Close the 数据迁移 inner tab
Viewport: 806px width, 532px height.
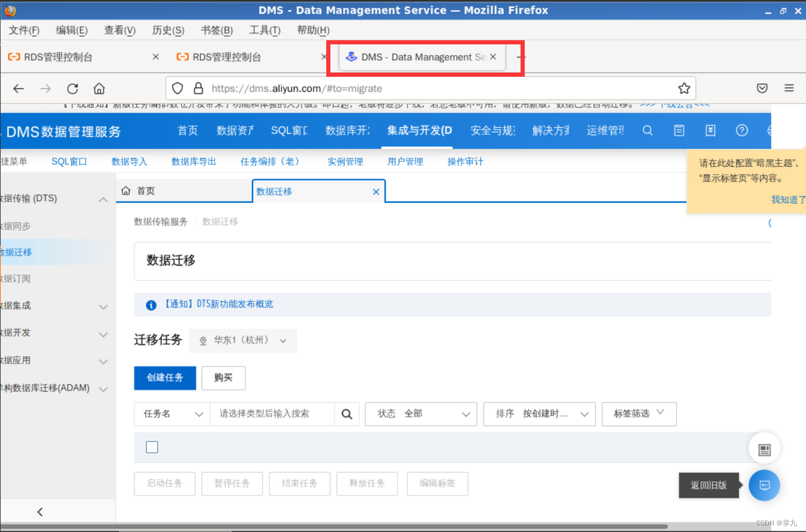point(376,191)
